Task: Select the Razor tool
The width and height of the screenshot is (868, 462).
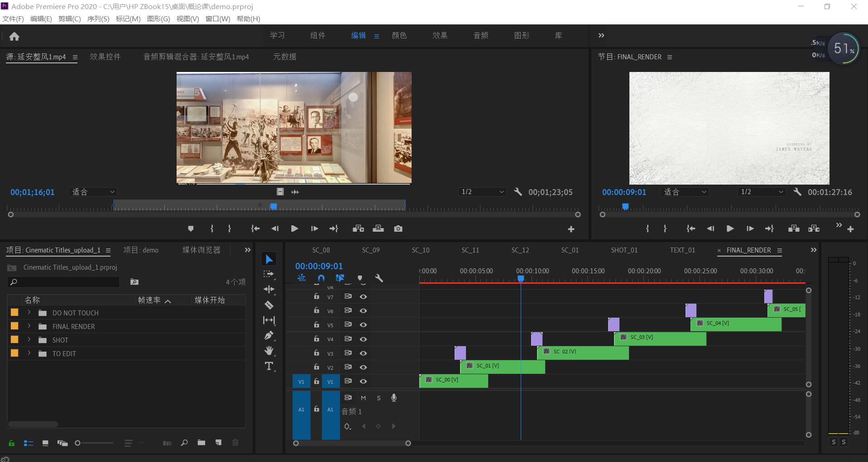Action: click(x=269, y=305)
